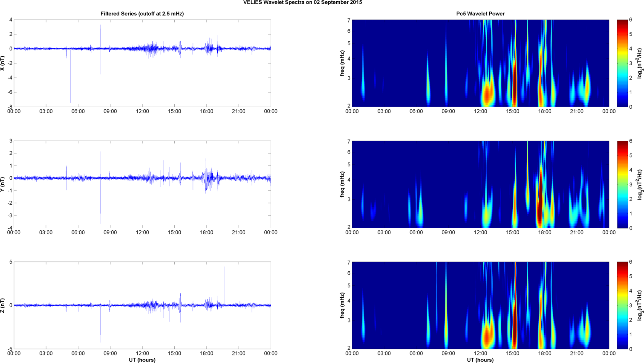
Task: Click the 'VELIES Wavelet Spectra on 02 September 2015' title
Action: 303,3
